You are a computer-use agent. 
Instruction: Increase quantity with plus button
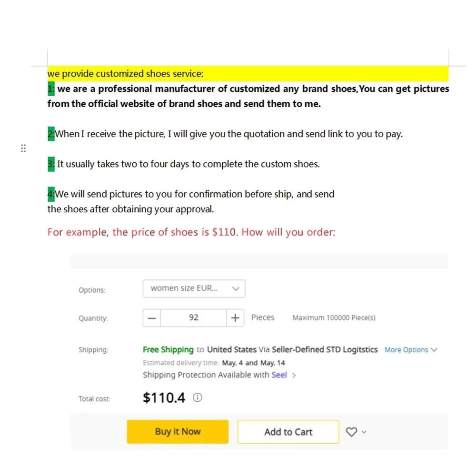(235, 318)
